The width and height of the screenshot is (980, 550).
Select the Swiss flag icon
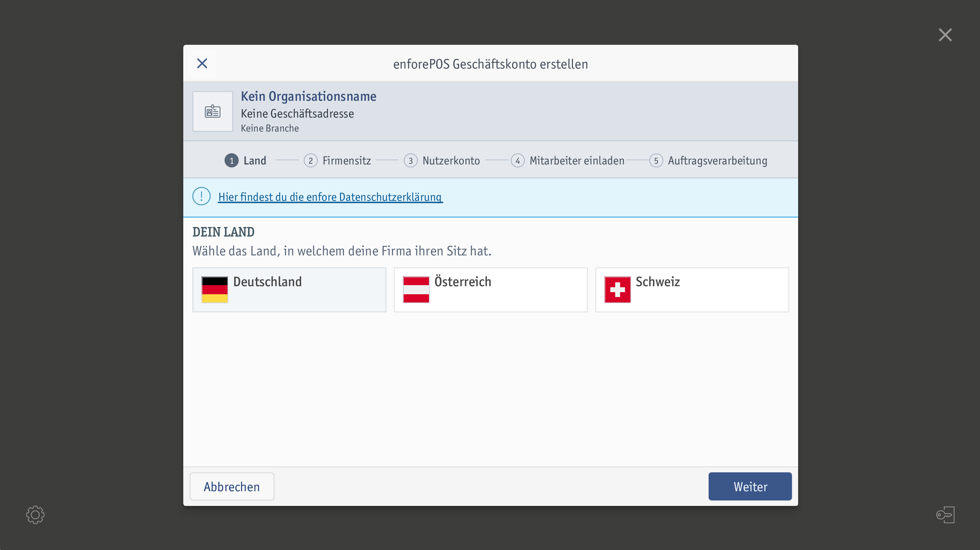(x=617, y=290)
